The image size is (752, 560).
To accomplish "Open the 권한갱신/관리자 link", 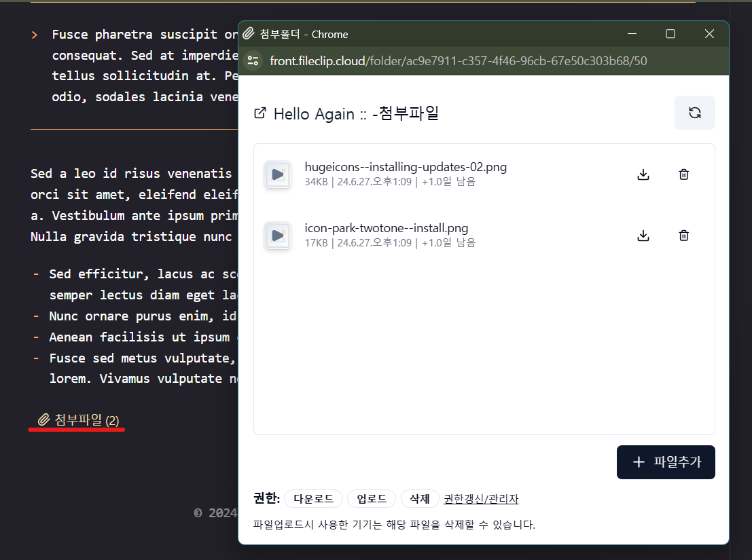I will point(480,498).
